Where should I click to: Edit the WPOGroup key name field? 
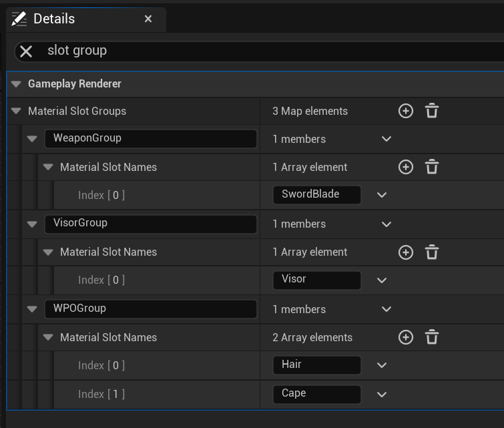coord(151,309)
